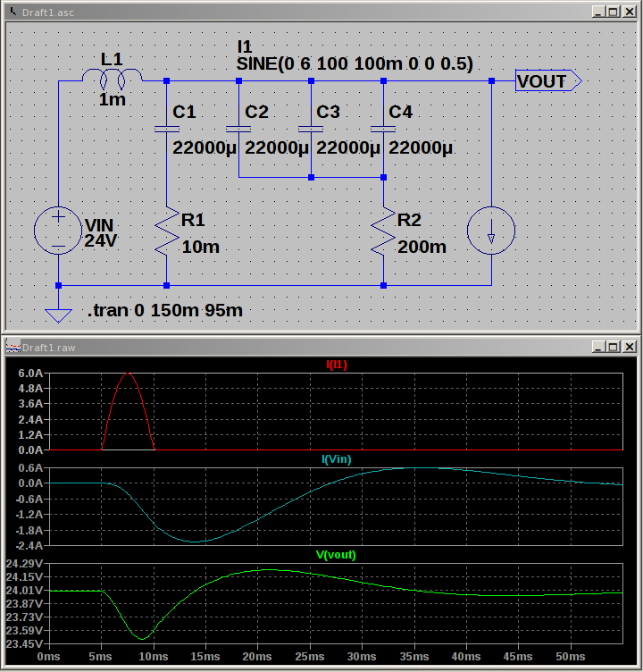Click the .tran 0 150m 95m directive
Image resolution: width=643 pixels, height=672 pixels.
pyautogui.click(x=165, y=310)
